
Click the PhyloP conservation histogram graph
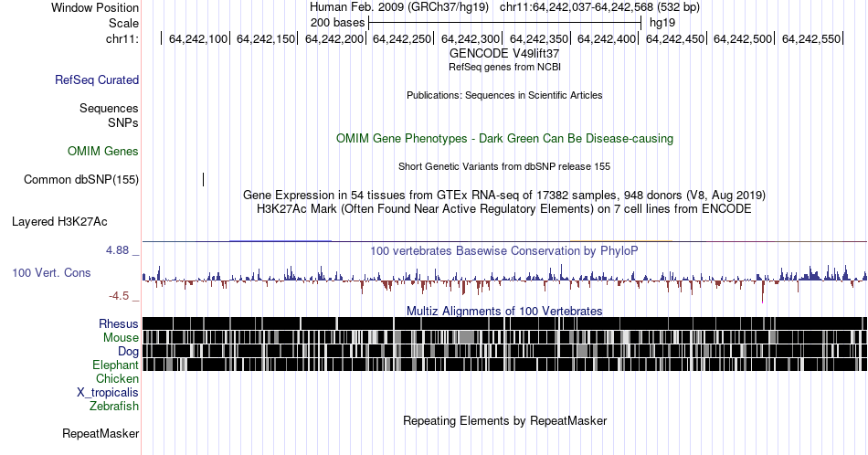[504, 281]
